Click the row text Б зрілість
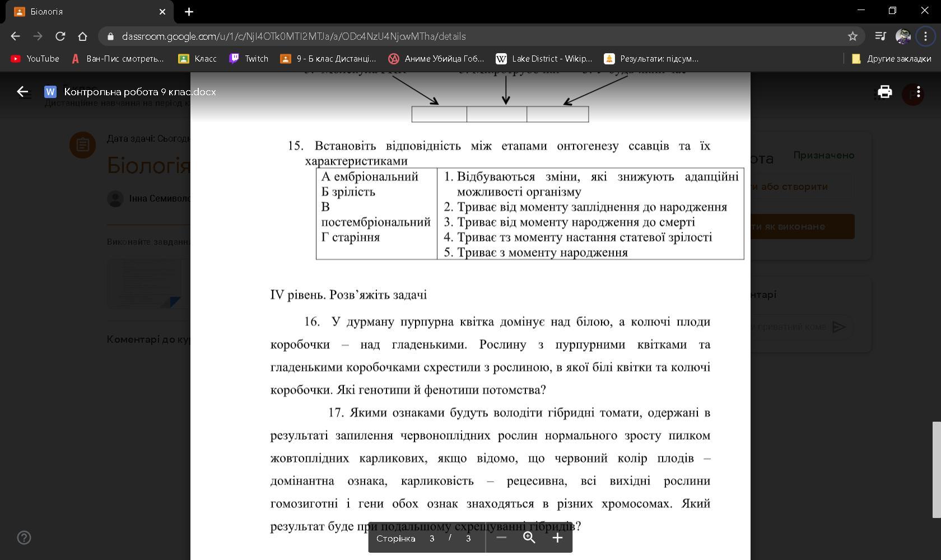The width and height of the screenshot is (941, 560). pyautogui.click(x=348, y=192)
